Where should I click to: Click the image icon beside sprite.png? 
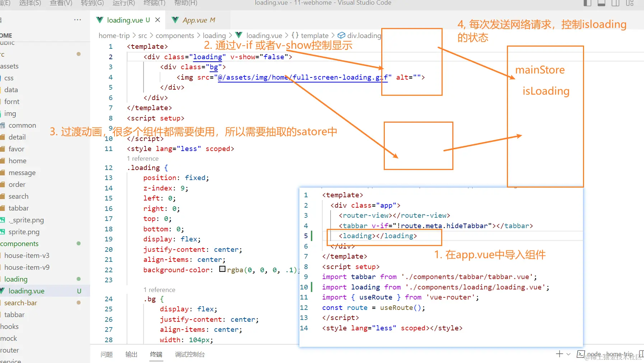point(3,232)
